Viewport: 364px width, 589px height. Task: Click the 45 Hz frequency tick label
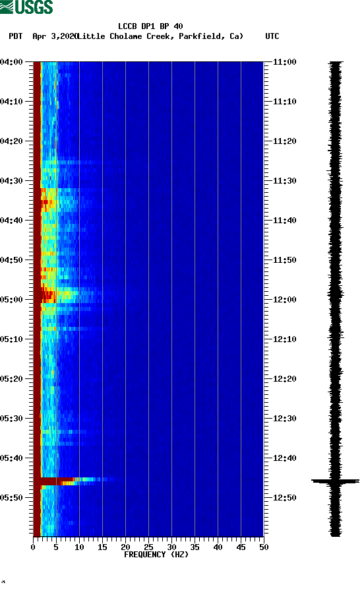coord(241,547)
